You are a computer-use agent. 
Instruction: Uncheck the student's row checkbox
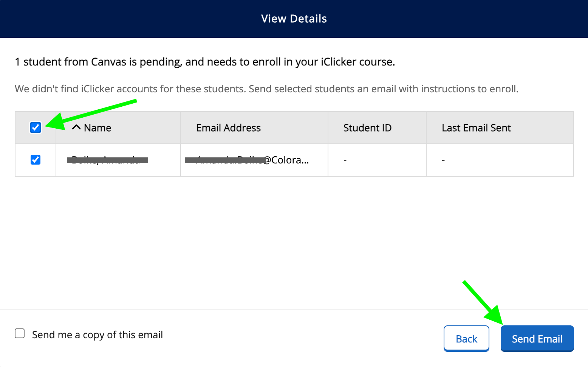[x=36, y=160]
